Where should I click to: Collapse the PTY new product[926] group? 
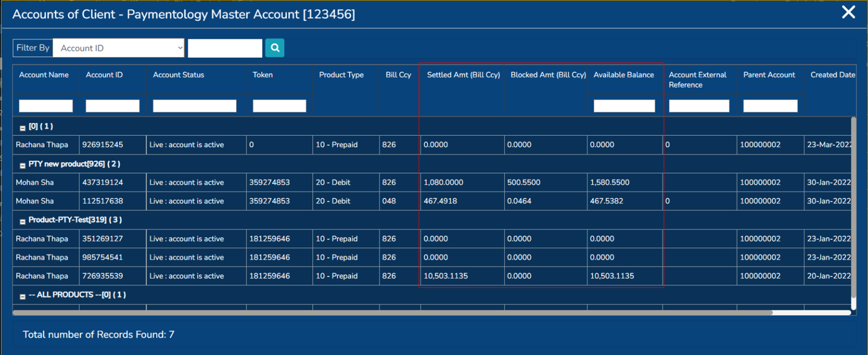[23, 166]
